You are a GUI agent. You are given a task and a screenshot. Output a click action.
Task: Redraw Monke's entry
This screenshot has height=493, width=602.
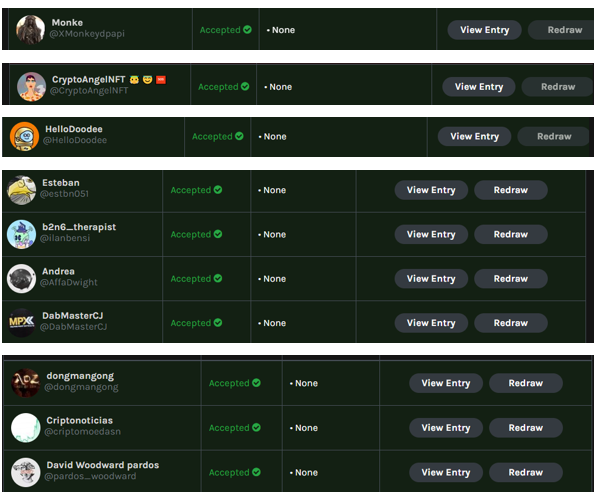[561, 30]
